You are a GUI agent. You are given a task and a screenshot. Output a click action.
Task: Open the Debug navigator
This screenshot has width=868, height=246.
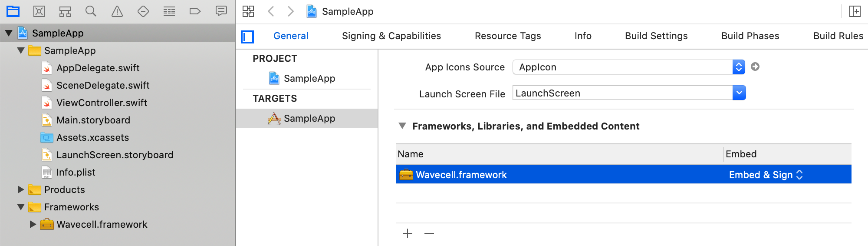[169, 11]
